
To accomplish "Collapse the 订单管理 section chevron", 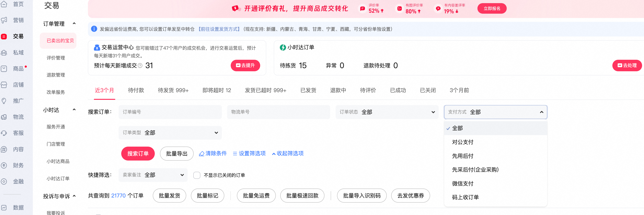I will 74,24.
